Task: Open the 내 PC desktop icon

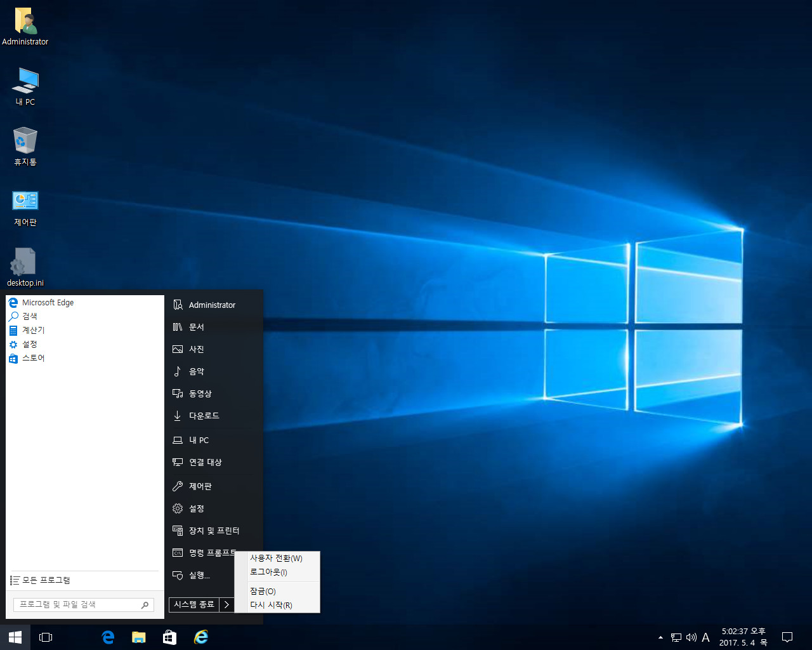Action: (25, 87)
